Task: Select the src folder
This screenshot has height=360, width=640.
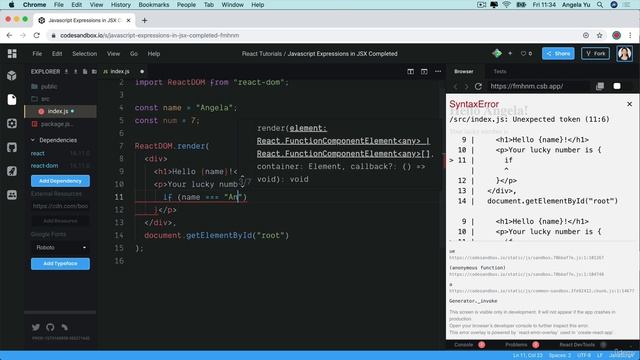Action: (x=60, y=99)
